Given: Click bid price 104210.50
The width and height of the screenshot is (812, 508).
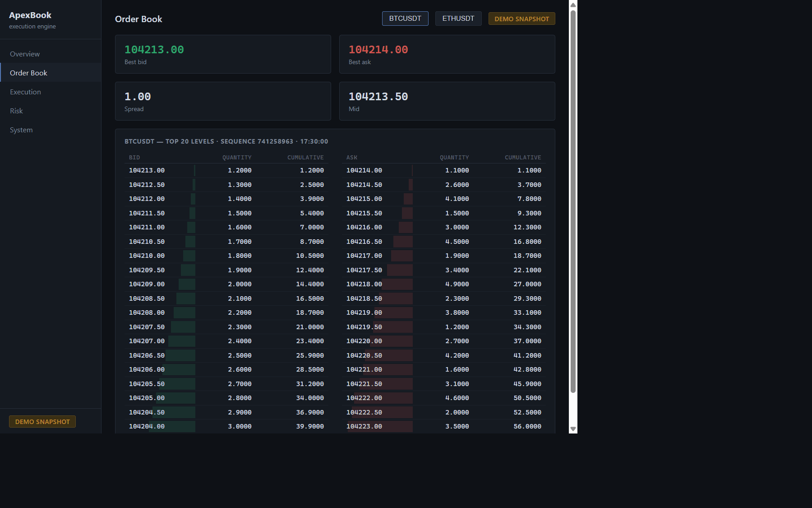Looking at the screenshot, I should [147, 242].
